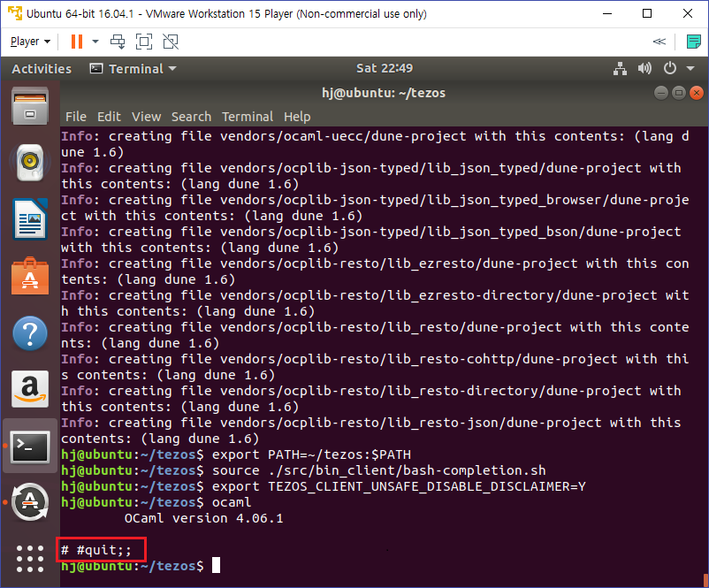This screenshot has width=709, height=588.
Task: Collapse VMware toolbar using double chevron
Action: (x=659, y=42)
